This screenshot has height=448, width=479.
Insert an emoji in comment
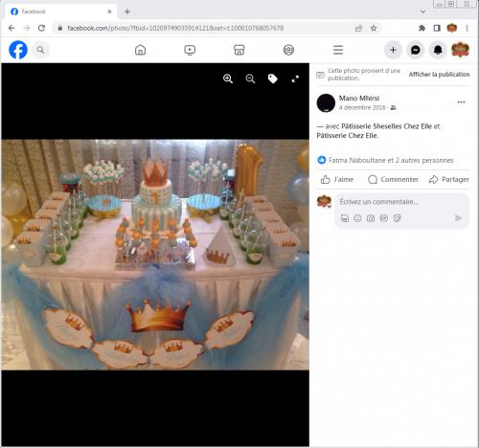(x=357, y=218)
